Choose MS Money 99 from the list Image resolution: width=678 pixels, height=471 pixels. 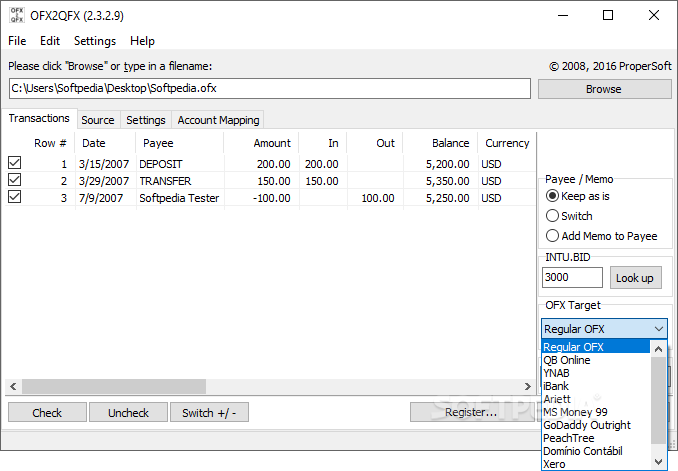[x=596, y=412]
